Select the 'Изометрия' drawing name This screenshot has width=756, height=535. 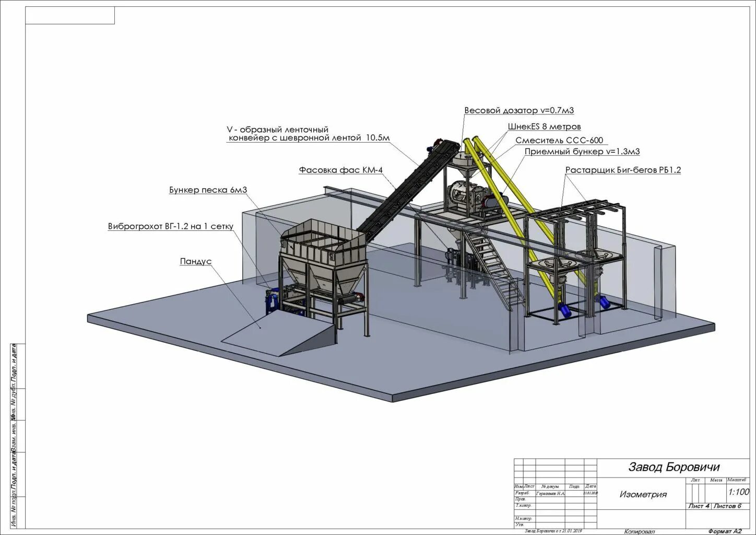pos(643,494)
